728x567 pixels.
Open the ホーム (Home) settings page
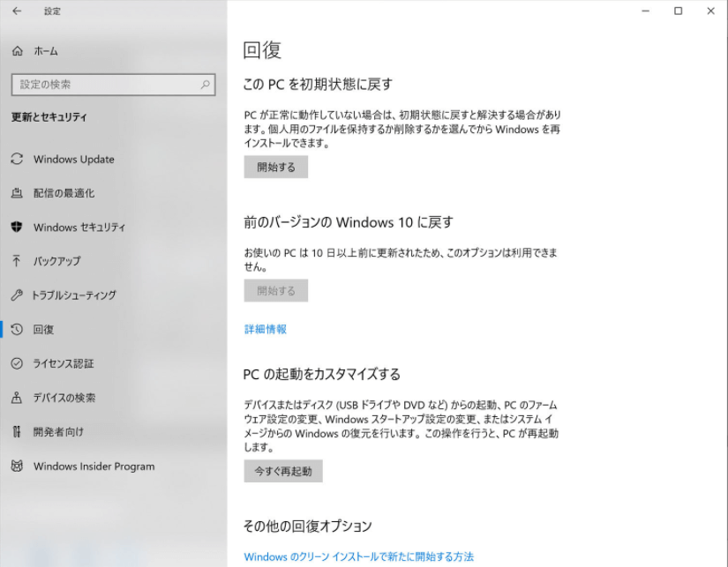click(42, 51)
